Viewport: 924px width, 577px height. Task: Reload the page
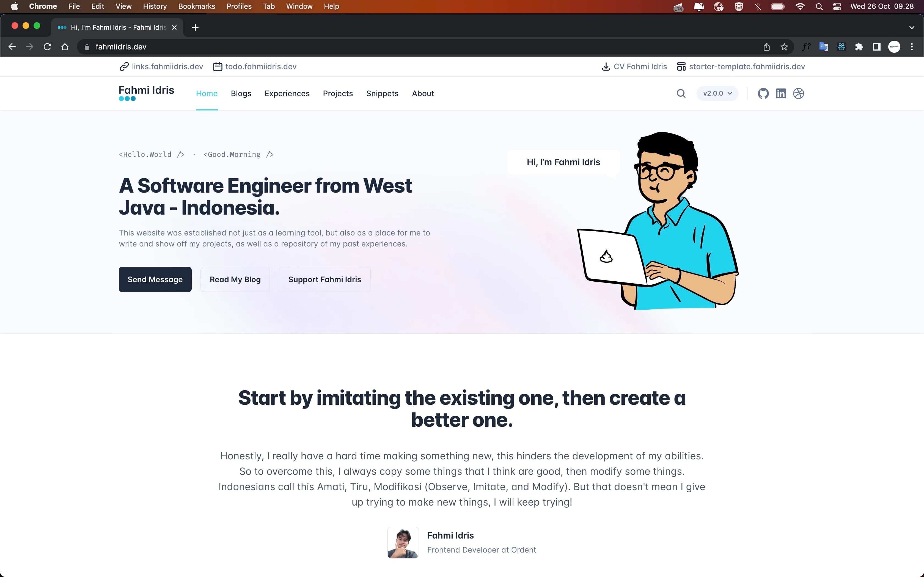click(47, 47)
